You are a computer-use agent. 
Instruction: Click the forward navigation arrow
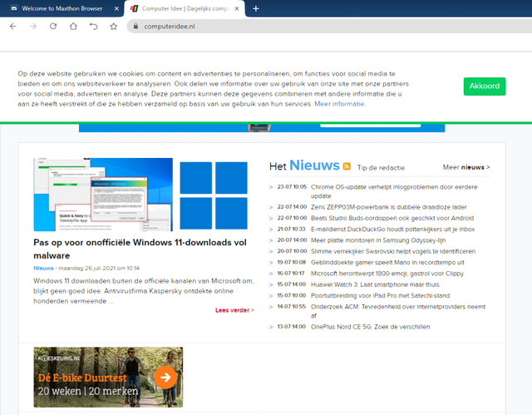tap(33, 26)
